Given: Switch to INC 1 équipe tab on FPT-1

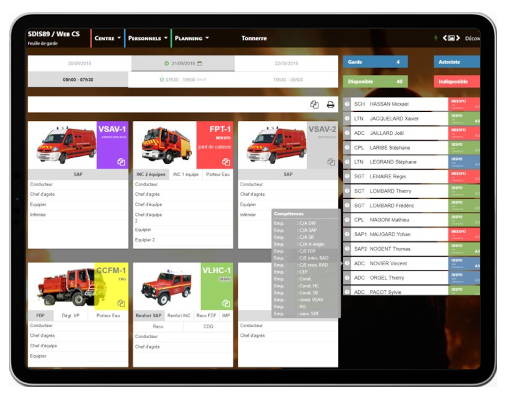Looking at the screenshot, I should 186,174.
